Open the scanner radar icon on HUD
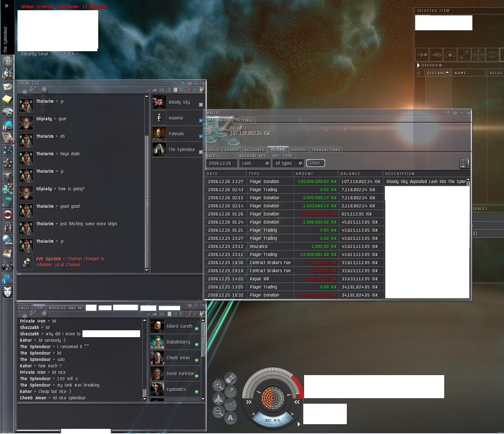 [231, 392]
